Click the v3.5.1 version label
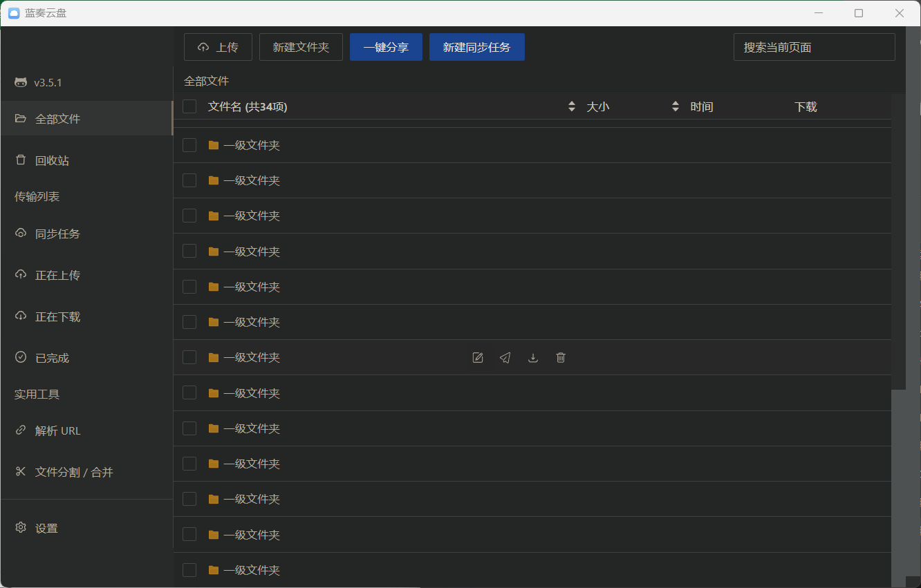This screenshot has height=588, width=921. pos(48,82)
